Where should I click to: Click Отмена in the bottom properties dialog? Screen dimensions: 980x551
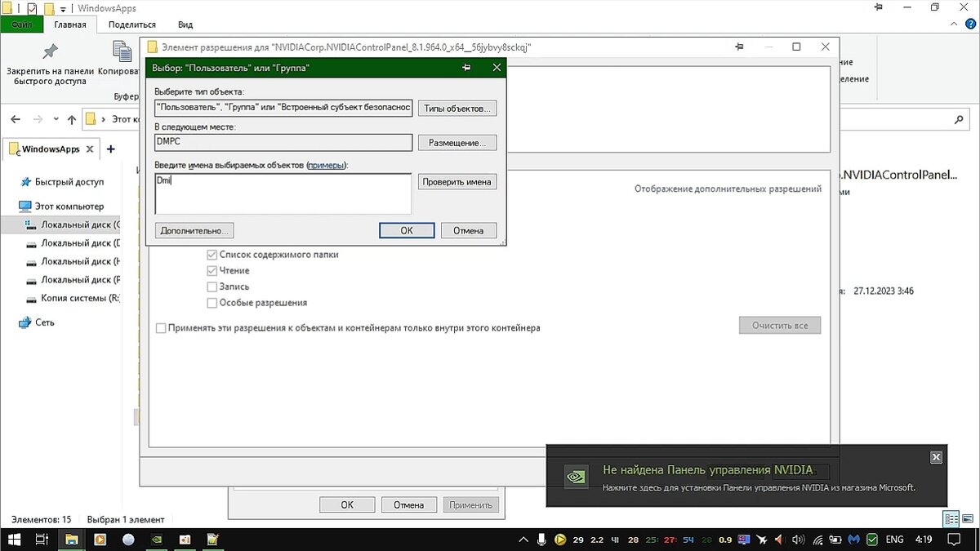[409, 504]
